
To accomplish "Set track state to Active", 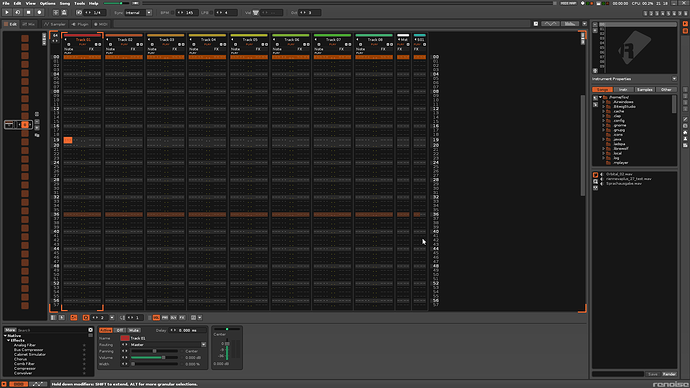I will 105,330.
